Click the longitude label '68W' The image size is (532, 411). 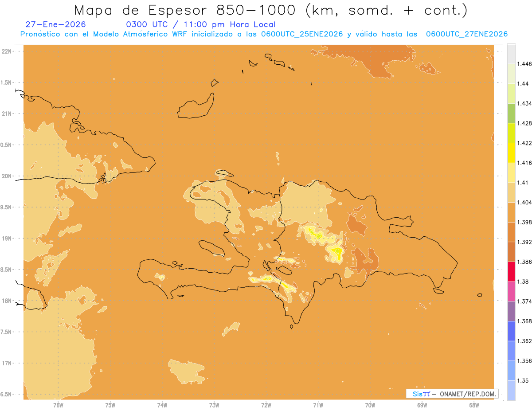coord(474,405)
